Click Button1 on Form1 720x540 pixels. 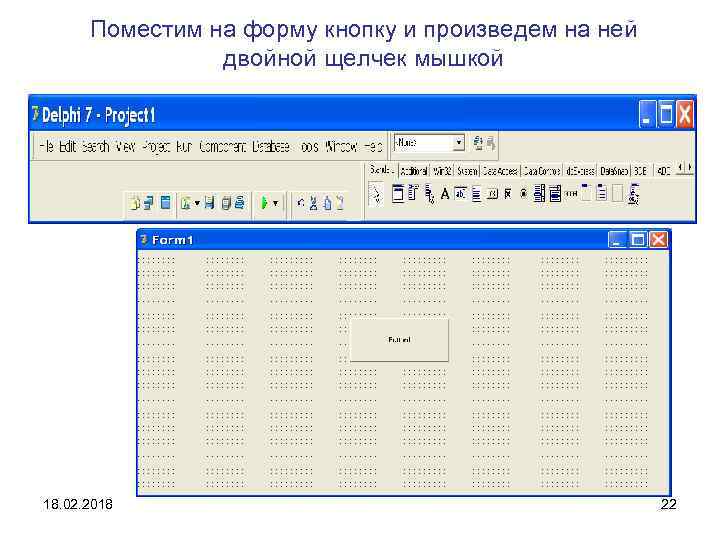point(399,340)
